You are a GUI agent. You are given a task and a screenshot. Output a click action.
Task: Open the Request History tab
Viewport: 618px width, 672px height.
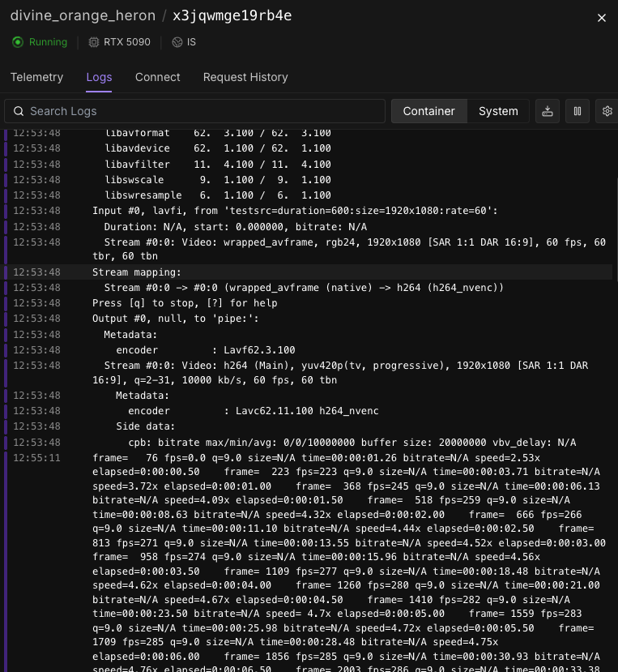245,77
